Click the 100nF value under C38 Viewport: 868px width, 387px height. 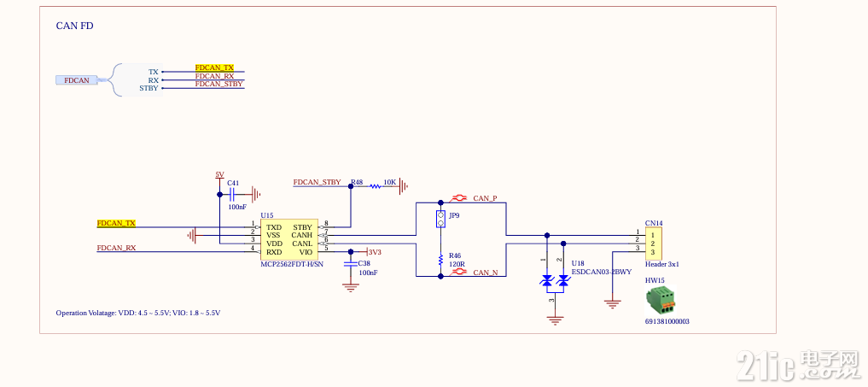click(x=368, y=273)
